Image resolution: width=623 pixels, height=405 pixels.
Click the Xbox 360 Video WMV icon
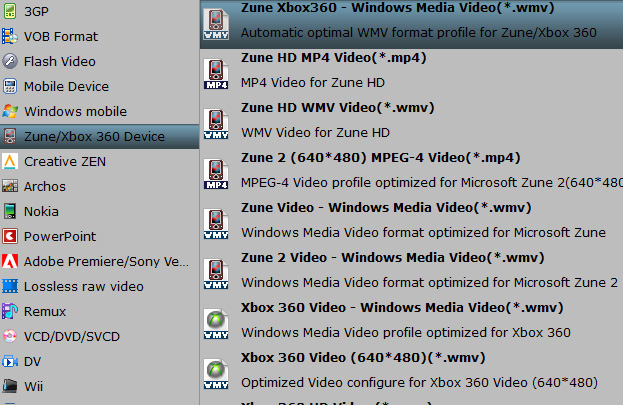click(x=216, y=324)
